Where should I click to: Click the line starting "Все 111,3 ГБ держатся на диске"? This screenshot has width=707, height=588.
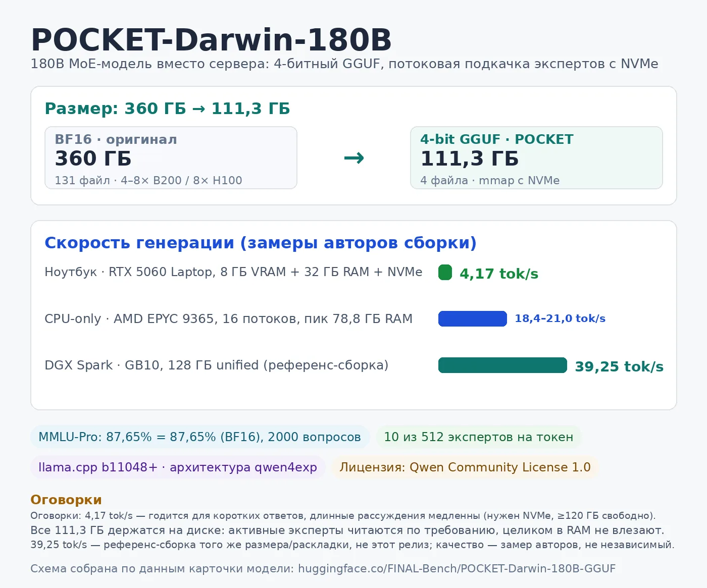347,530
